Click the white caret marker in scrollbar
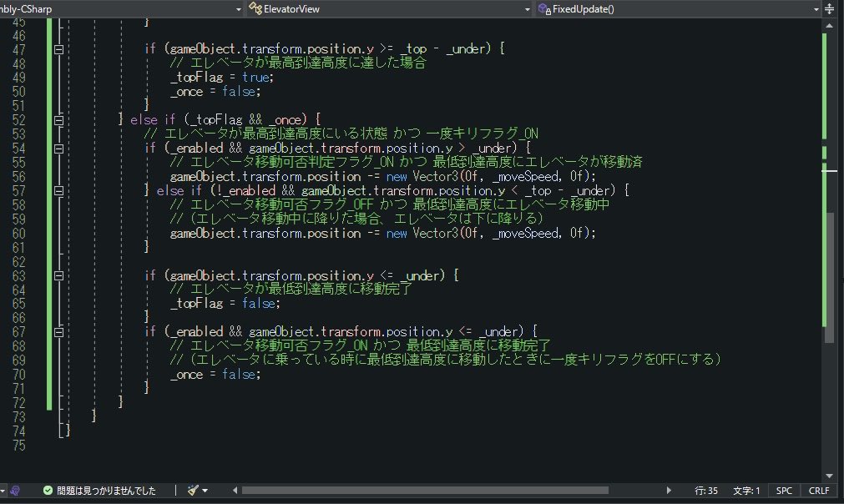 (830, 171)
